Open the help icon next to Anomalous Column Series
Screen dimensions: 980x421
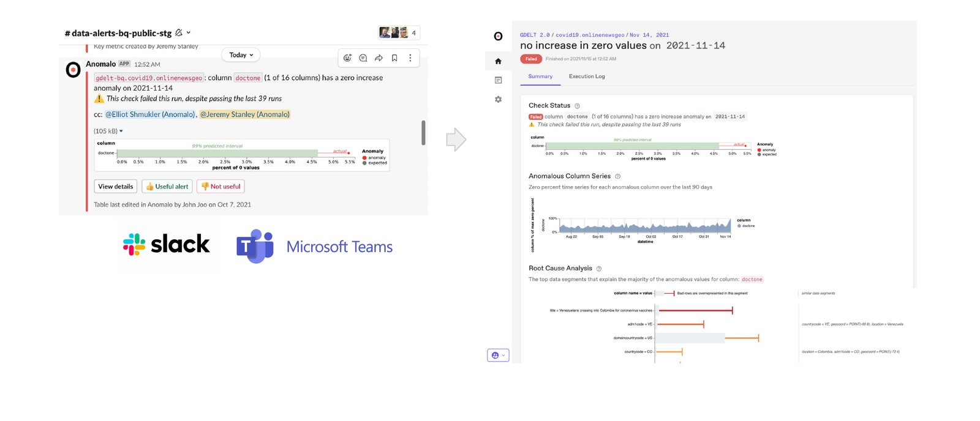[617, 176]
